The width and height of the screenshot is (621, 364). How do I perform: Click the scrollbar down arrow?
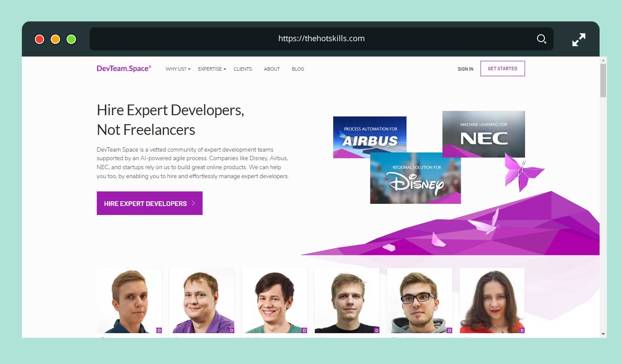(x=603, y=334)
